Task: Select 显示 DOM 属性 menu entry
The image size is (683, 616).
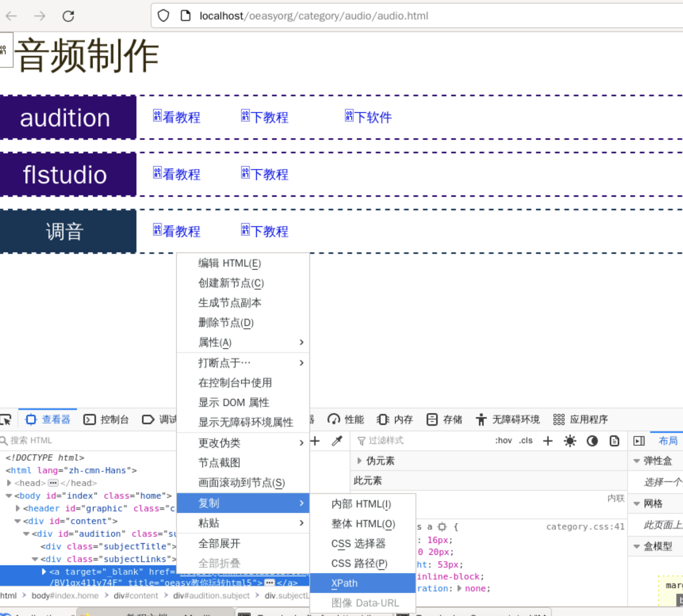Action: (x=243, y=403)
